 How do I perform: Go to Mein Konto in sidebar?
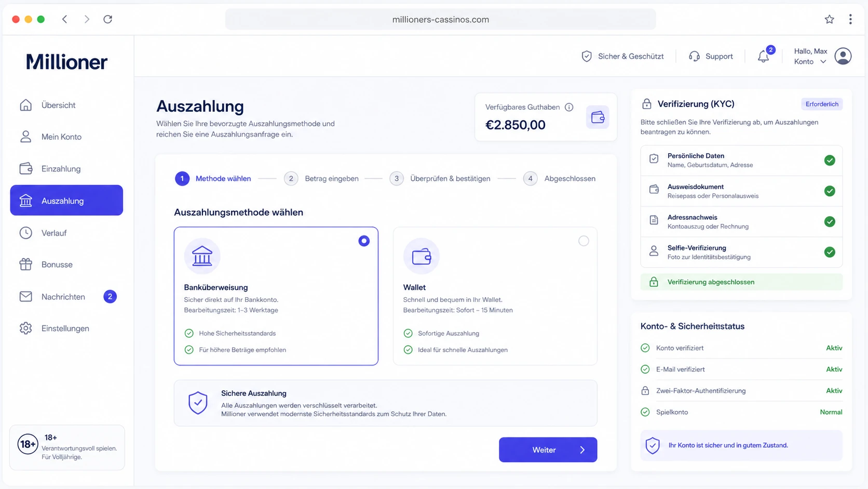66,137
